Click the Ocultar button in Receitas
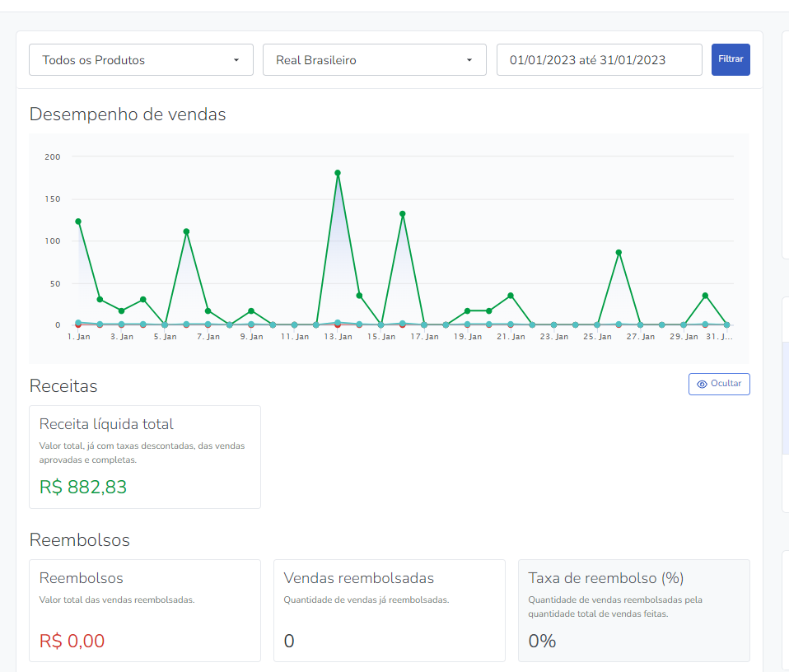Image resolution: width=789 pixels, height=672 pixels. click(x=719, y=384)
